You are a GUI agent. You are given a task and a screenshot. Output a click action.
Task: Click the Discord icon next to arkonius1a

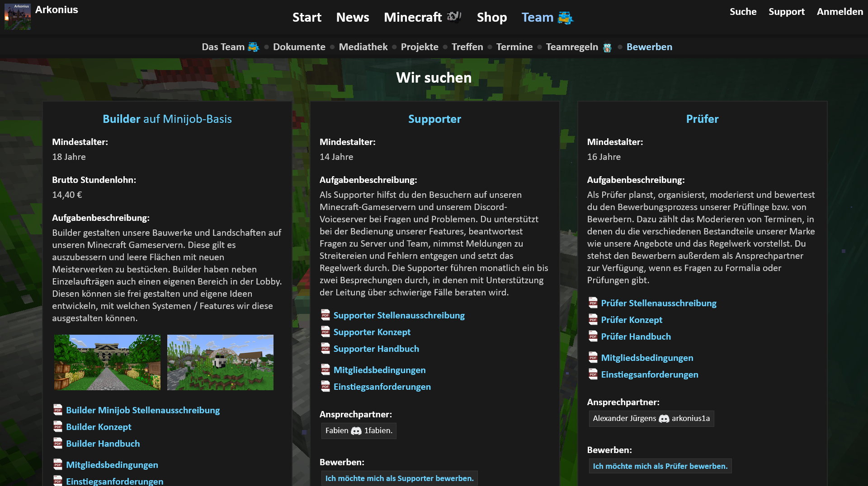click(664, 419)
